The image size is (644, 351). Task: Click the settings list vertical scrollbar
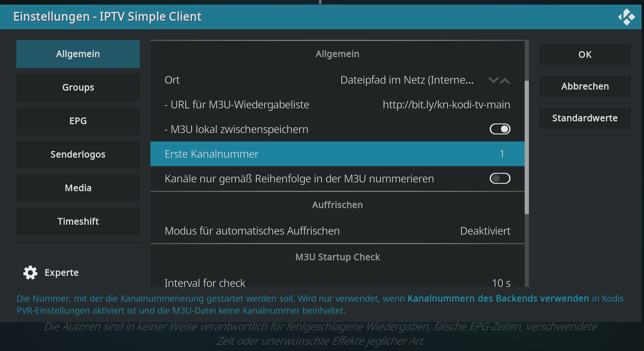click(527, 147)
